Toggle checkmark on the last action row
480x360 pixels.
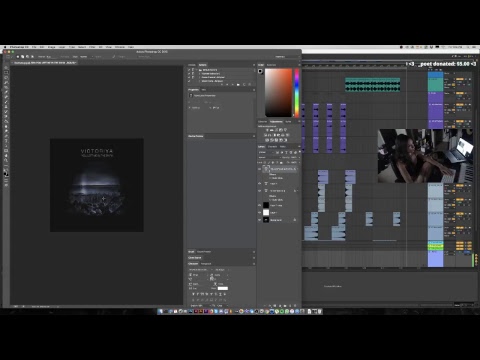189,81
